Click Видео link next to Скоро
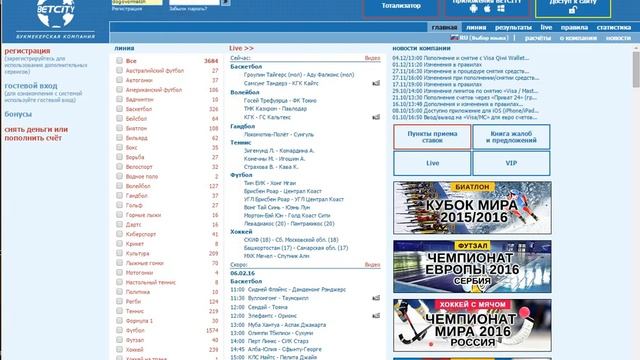Screen dimensions: 640x360 tap(372, 265)
